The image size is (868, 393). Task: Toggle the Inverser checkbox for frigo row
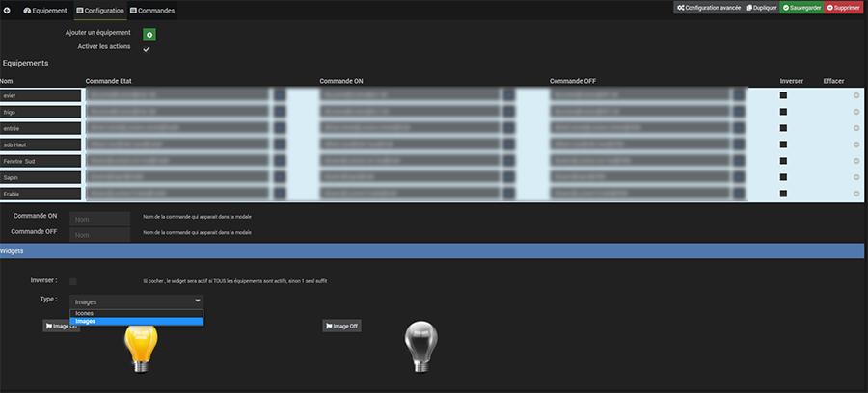pos(783,112)
